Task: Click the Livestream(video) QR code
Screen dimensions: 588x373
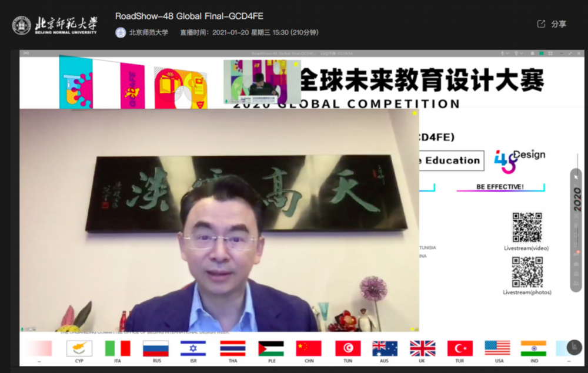Action: click(x=527, y=227)
